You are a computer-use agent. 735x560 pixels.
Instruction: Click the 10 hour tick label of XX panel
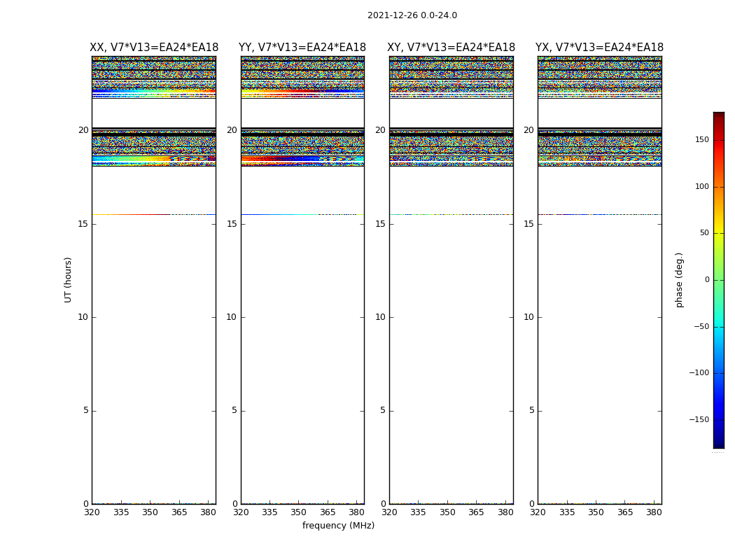pyautogui.click(x=83, y=317)
